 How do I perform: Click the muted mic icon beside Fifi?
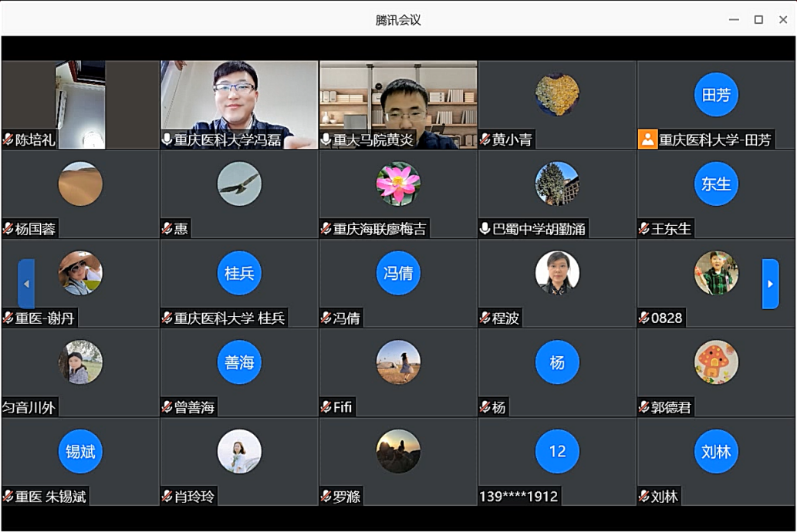326,407
